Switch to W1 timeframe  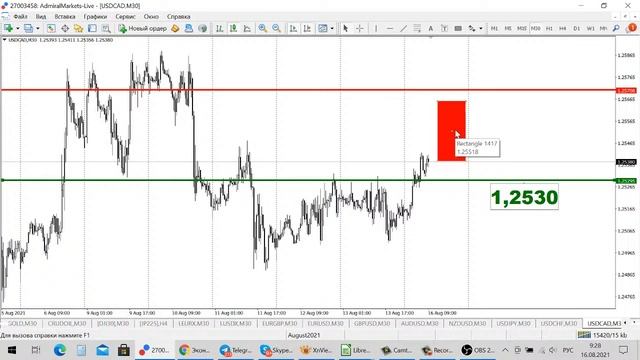coord(591,28)
